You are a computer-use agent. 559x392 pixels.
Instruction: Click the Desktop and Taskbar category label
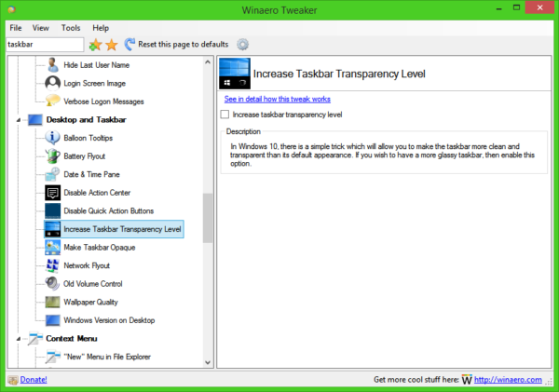point(86,120)
